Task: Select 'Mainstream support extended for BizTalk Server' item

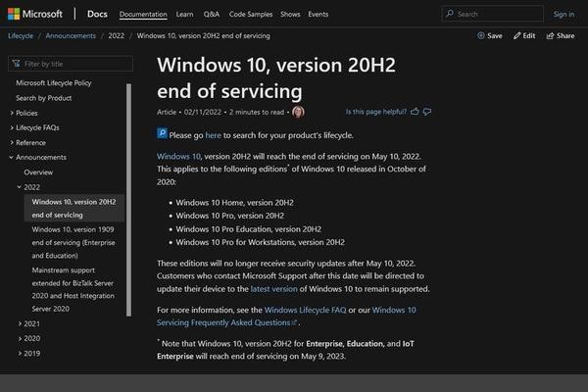Action: click(x=73, y=289)
